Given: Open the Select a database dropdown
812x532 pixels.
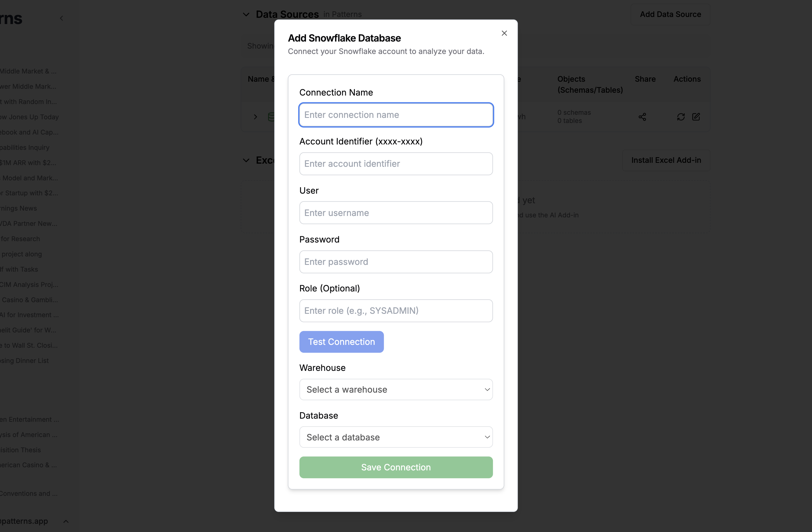Looking at the screenshot, I should 396,437.
